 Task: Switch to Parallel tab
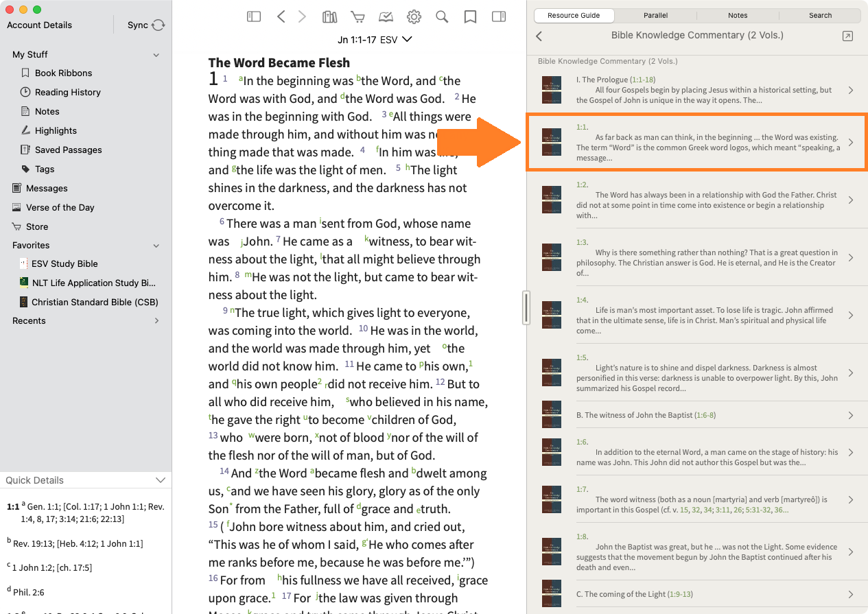(x=656, y=15)
